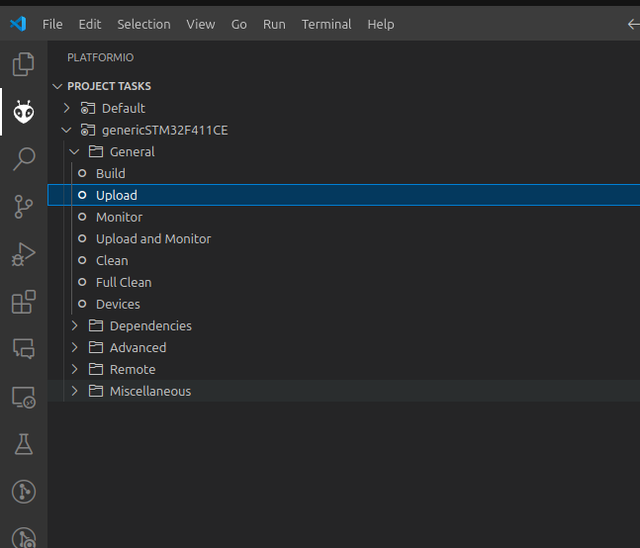Viewport: 640px width, 548px height.
Task: Open the Terminal menu
Action: (x=326, y=24)
